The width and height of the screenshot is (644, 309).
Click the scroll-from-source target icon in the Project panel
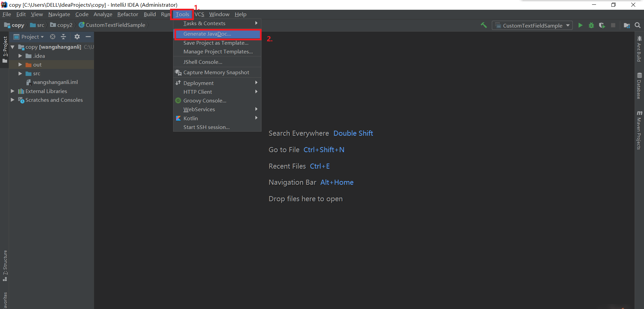click(53, 37)
